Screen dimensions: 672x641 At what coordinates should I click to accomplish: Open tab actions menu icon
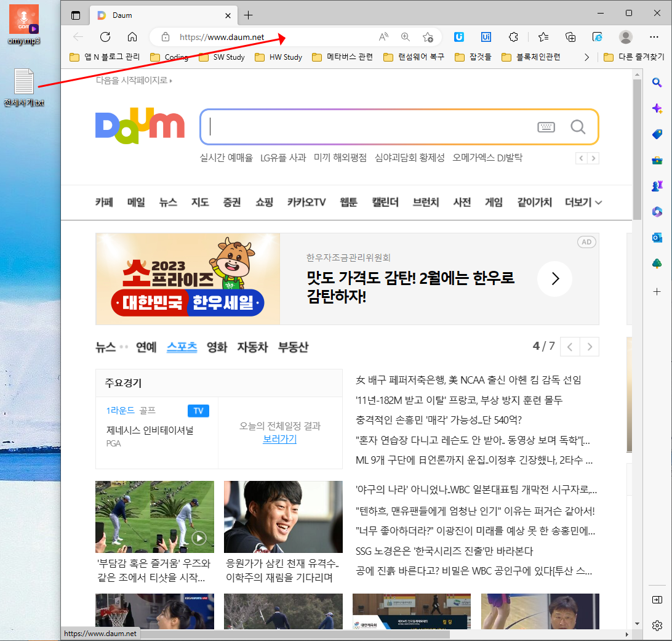pos(76,15)
